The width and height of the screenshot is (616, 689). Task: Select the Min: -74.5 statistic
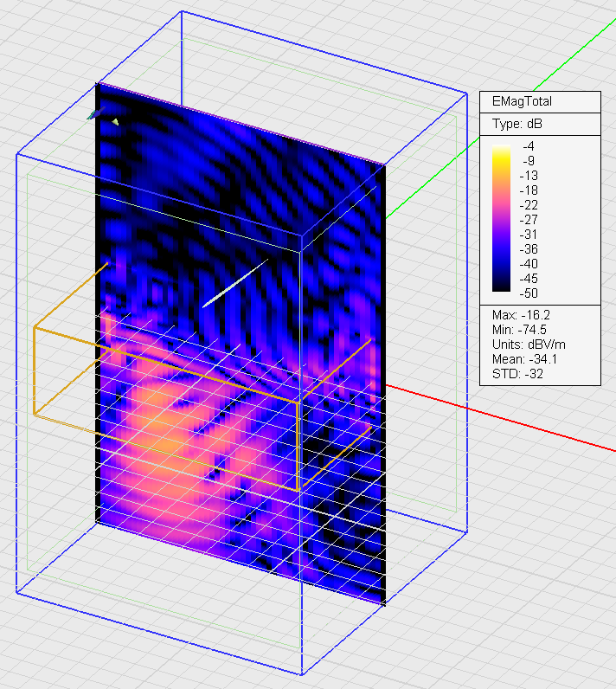click(514, 329)
